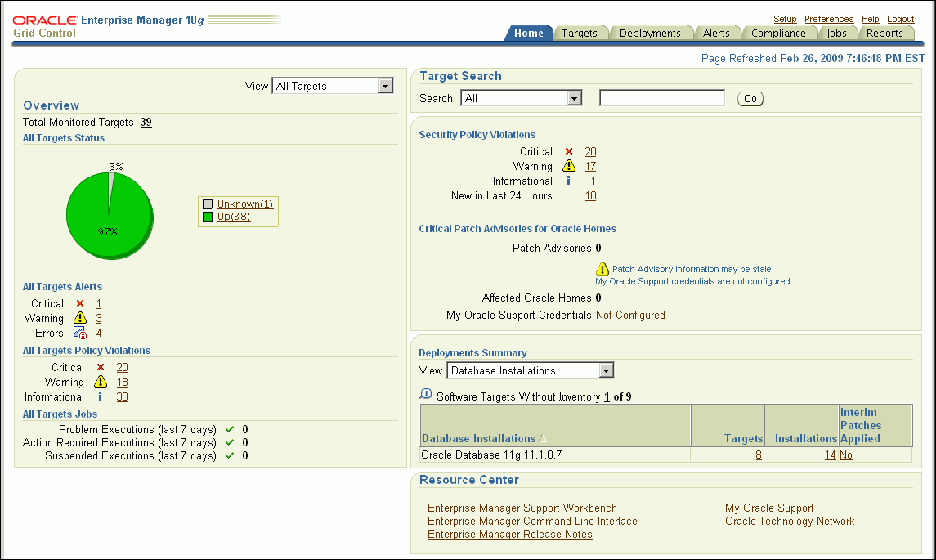Click Oracle Database 11g 11.1.0.7 row text

[491, 455]
